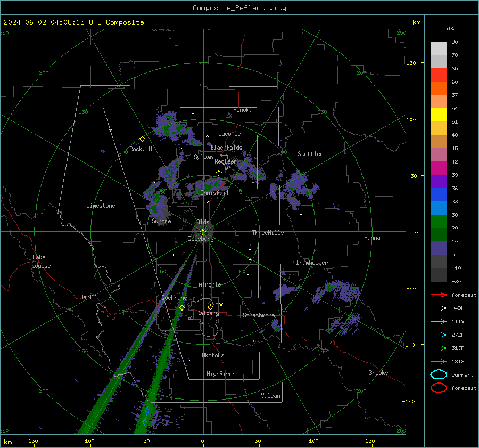The height and width of the screenshot is (448, 479).
Task: Click the Blackfalds town label
Action: (x=226, y=148)
